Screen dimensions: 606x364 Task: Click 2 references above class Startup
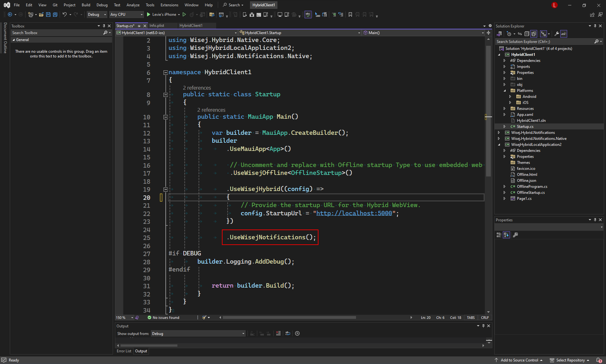pos(197,88)
